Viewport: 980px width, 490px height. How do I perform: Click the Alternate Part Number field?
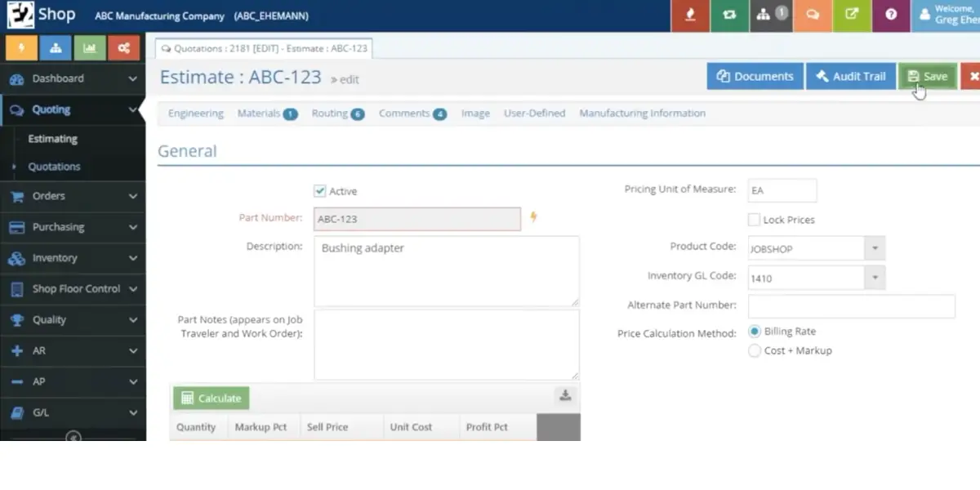tap(851, 306)
